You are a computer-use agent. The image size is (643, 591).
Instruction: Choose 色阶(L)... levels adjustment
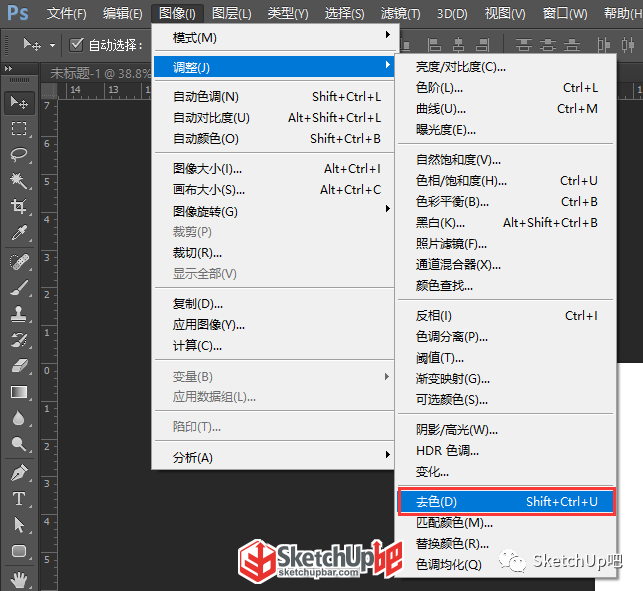pos(505,87)
